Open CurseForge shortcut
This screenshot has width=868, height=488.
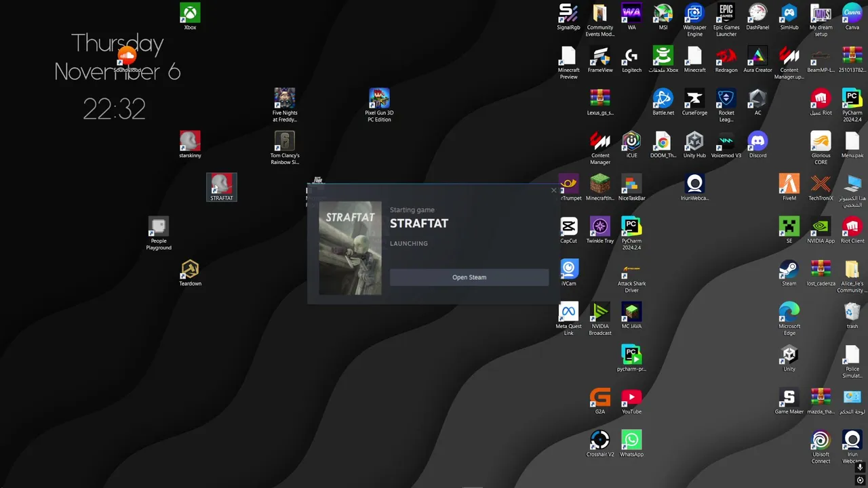(x=694, y=102)
